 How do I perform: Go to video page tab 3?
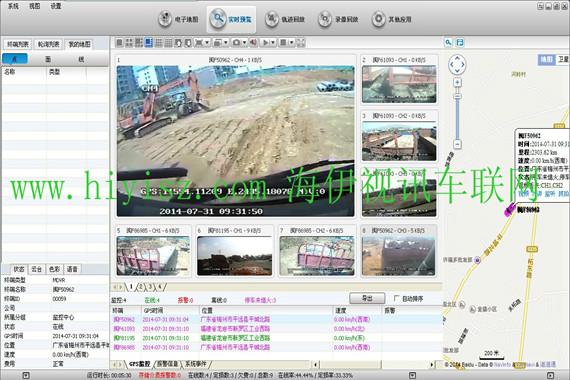(x=150, y=287)
